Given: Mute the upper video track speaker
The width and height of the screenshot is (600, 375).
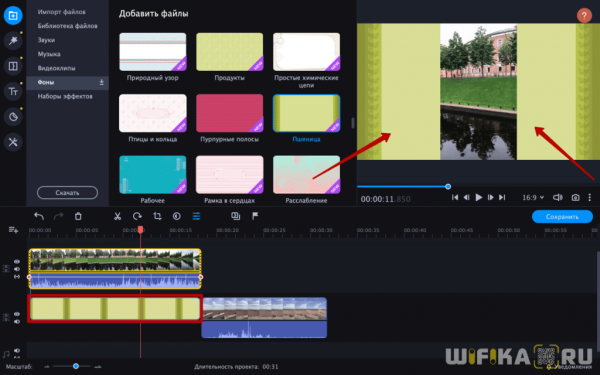Looking at the screenshot, I should click(x=17, y=269).
